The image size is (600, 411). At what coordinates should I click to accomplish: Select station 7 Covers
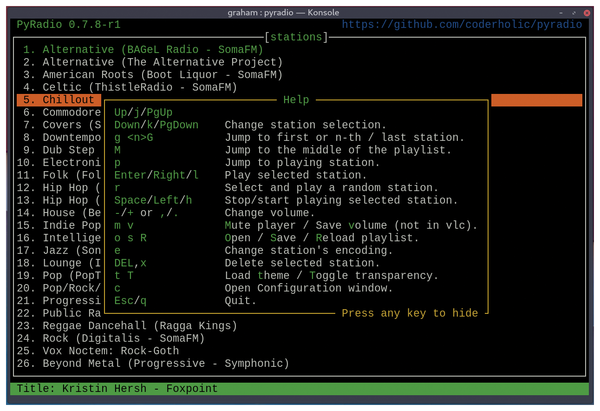tap(62, 125)
